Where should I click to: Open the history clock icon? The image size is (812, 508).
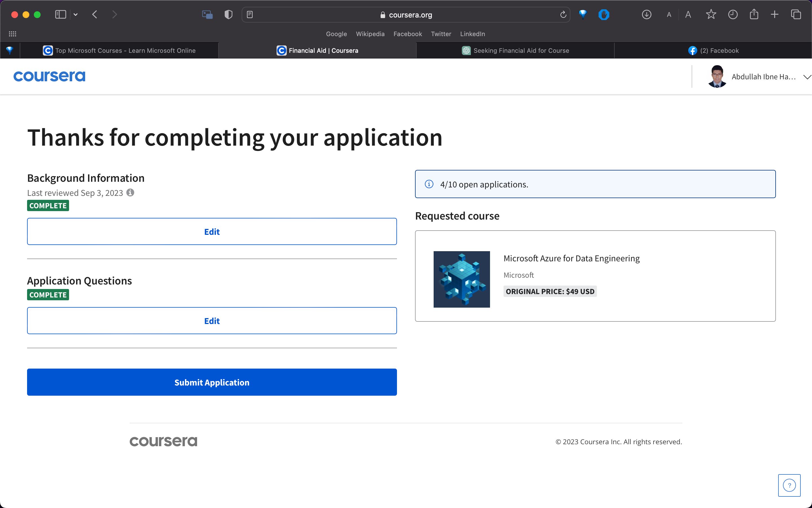(733, 14)
